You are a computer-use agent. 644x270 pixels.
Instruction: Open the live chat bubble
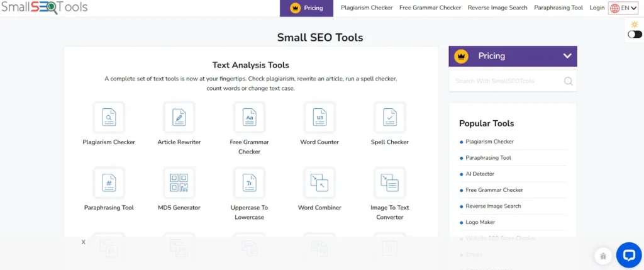point(629,255)
